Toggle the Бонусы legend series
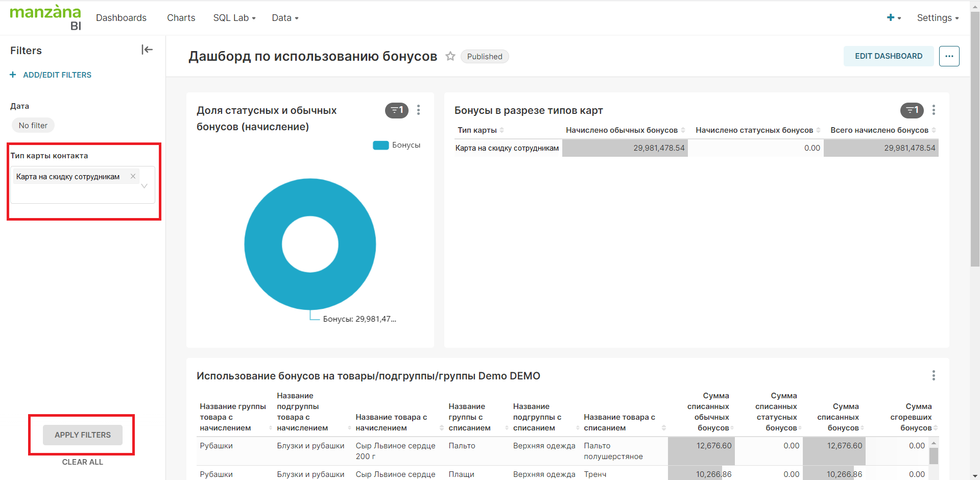 (x=396, y=146)
